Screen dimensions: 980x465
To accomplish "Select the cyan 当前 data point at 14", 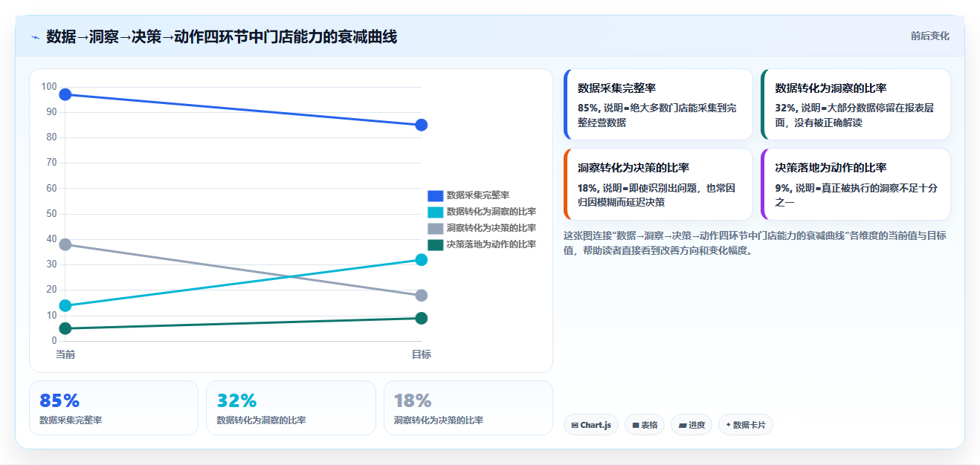I will pyautogui.click(x=65, y=305).
